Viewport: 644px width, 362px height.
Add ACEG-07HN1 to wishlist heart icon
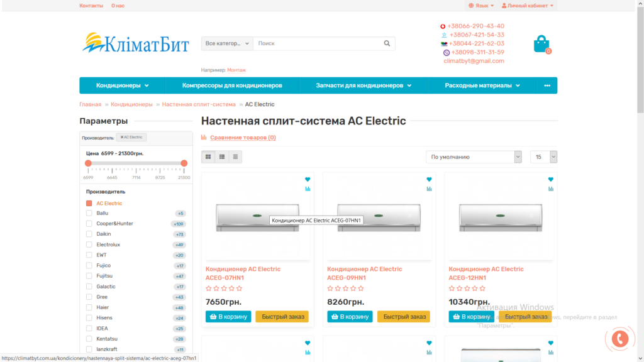(x=308, y=179)
